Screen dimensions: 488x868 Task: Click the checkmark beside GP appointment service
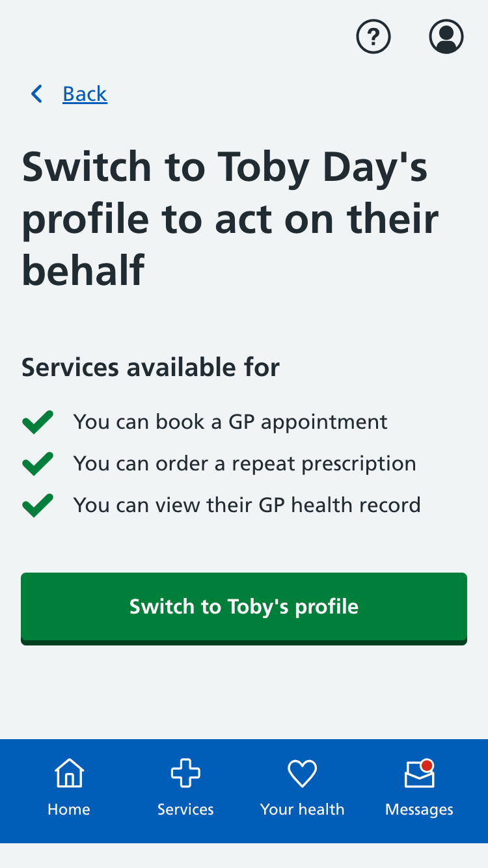coord(37,422)
